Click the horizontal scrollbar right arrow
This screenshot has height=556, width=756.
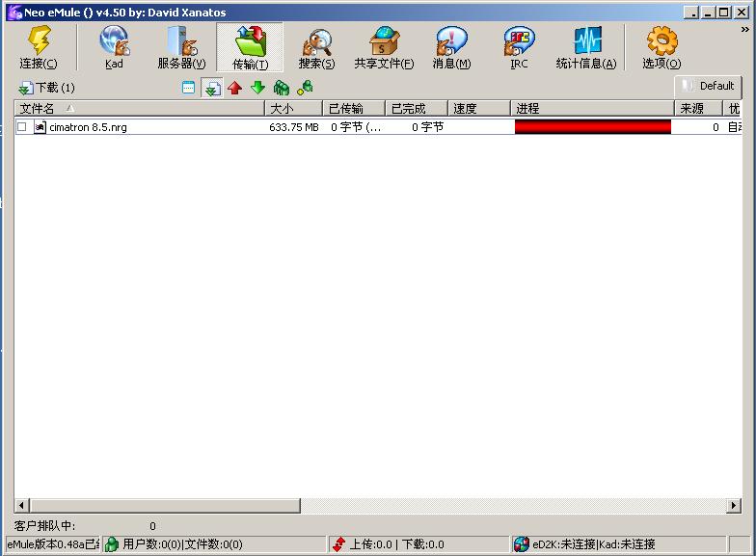734,505
